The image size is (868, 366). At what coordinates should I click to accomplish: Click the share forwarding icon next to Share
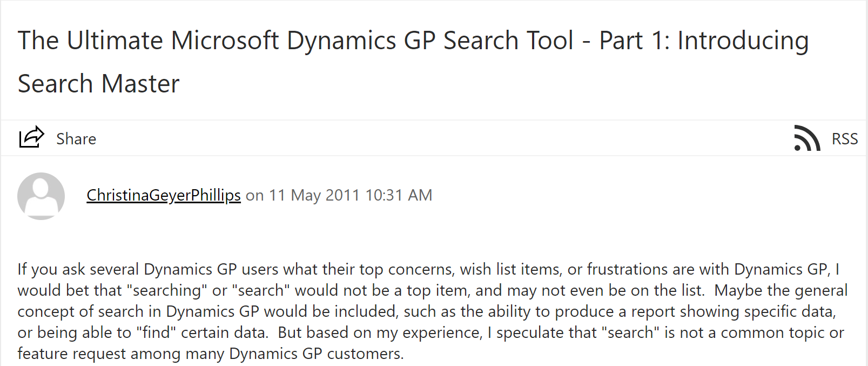pos(31,137)
